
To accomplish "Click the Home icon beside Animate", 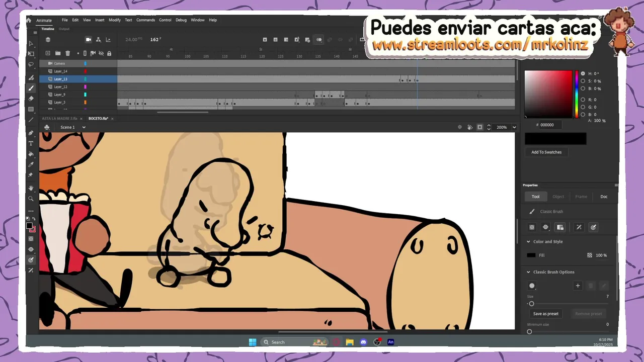I will tap(29, 20).
